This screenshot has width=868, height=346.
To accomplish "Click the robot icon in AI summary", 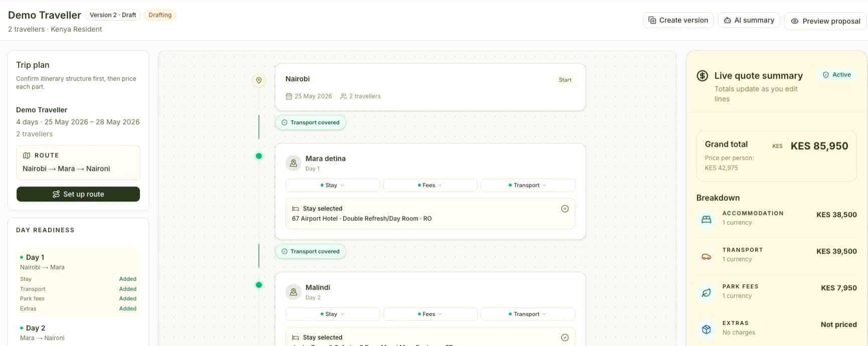I will 728,20.
